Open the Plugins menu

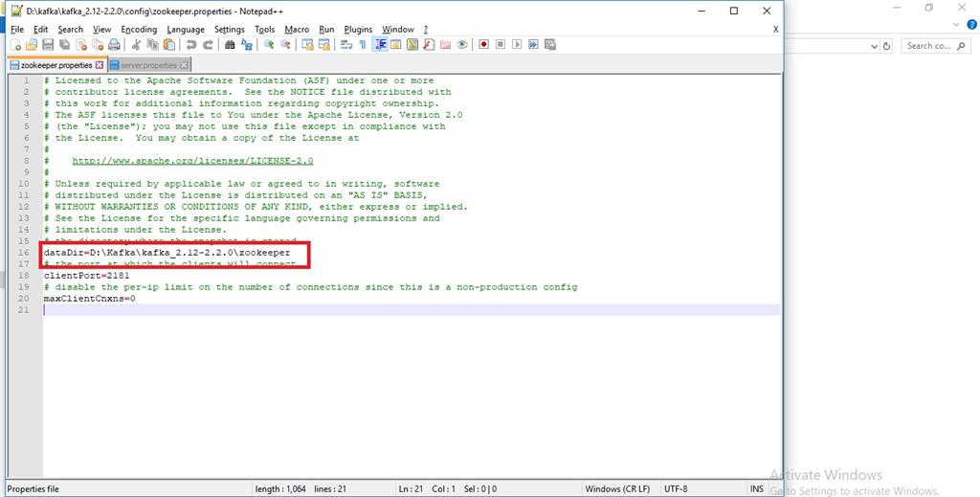tap(358, 30)
